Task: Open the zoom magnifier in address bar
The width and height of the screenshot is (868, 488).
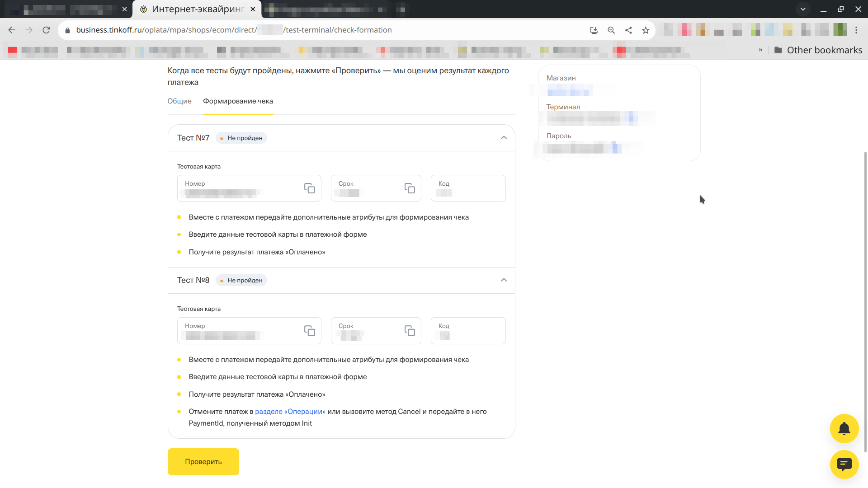Action: click(611, 30)
